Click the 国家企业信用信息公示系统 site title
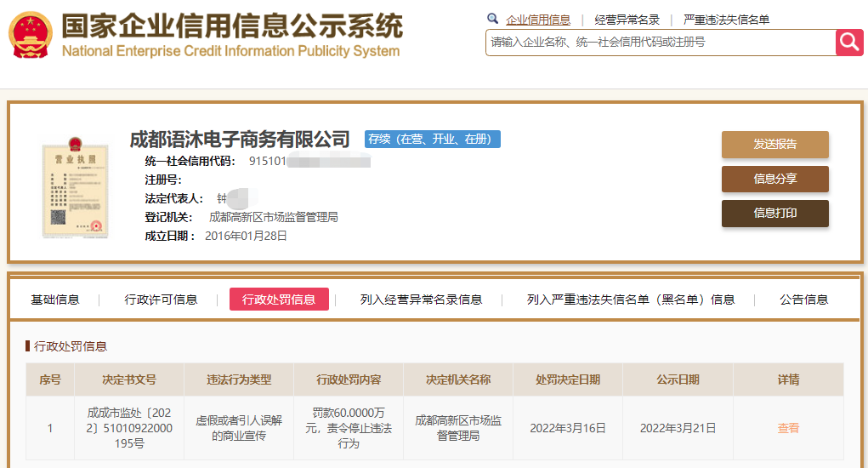 tap(231, 27)
